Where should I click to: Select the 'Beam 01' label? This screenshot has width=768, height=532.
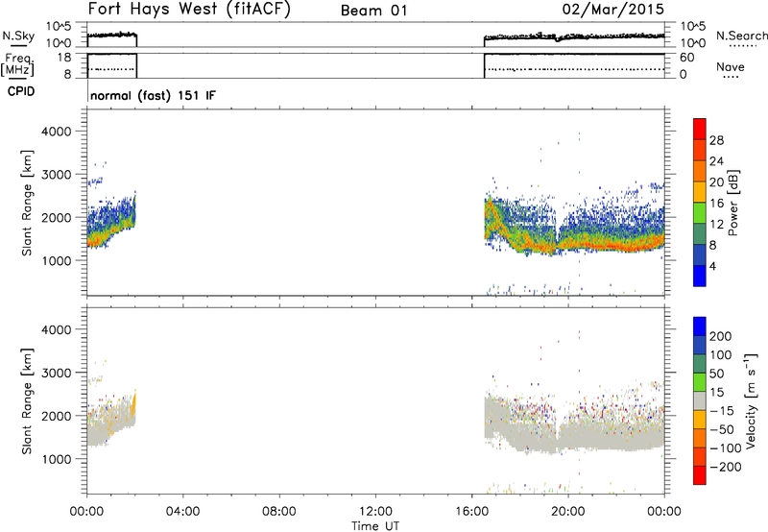point(373,11)
